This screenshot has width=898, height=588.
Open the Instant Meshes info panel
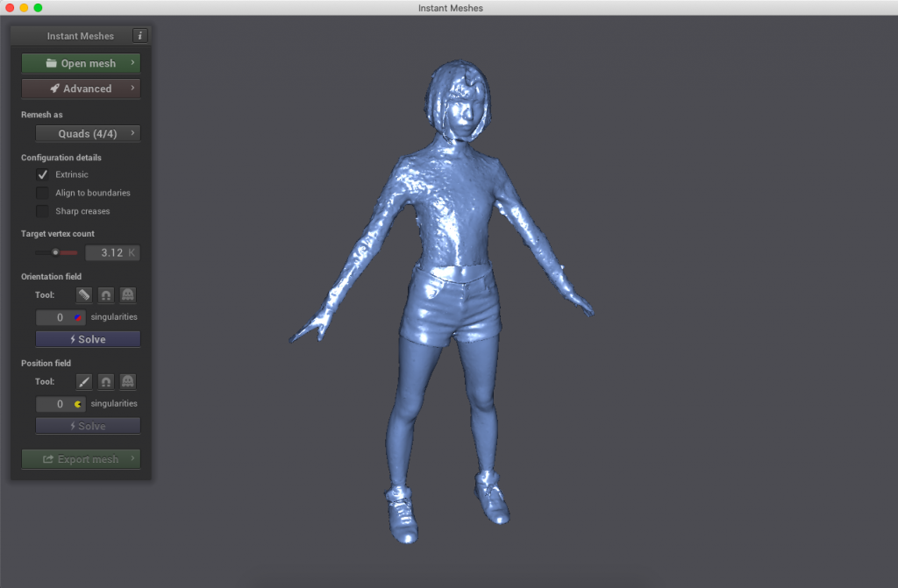click(140, 36)
